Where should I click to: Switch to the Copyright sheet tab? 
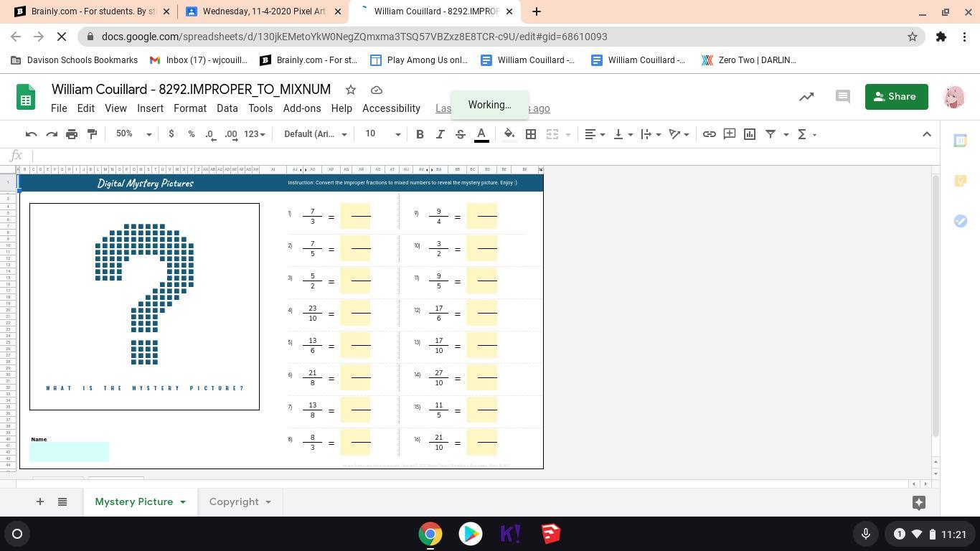(x=234, y=501)
